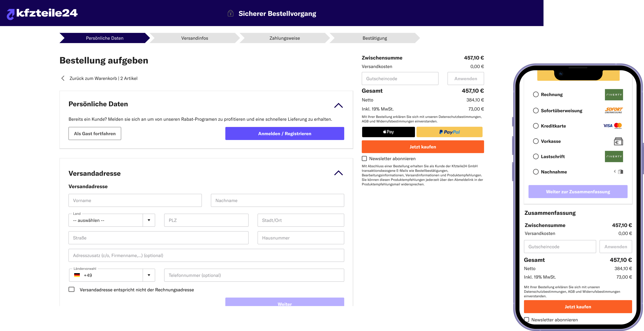The image size is (644, 331).
Task: Enable the Newsletter abonnieren checkbox
Action: point(364,158)
